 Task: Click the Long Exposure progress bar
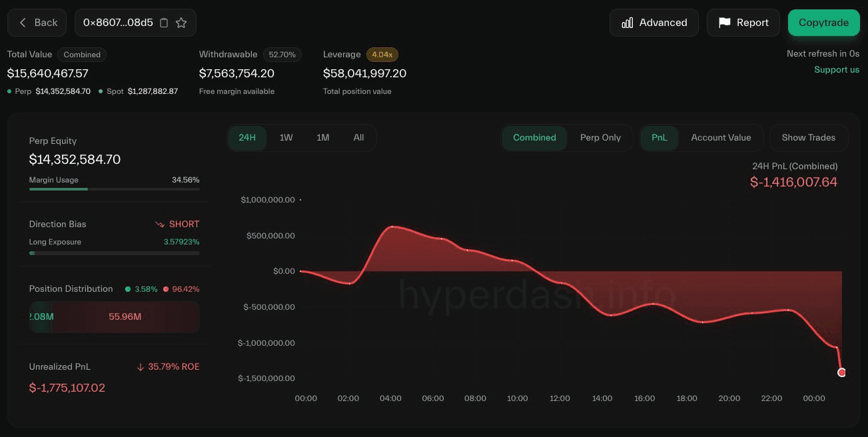pos(115,253)
